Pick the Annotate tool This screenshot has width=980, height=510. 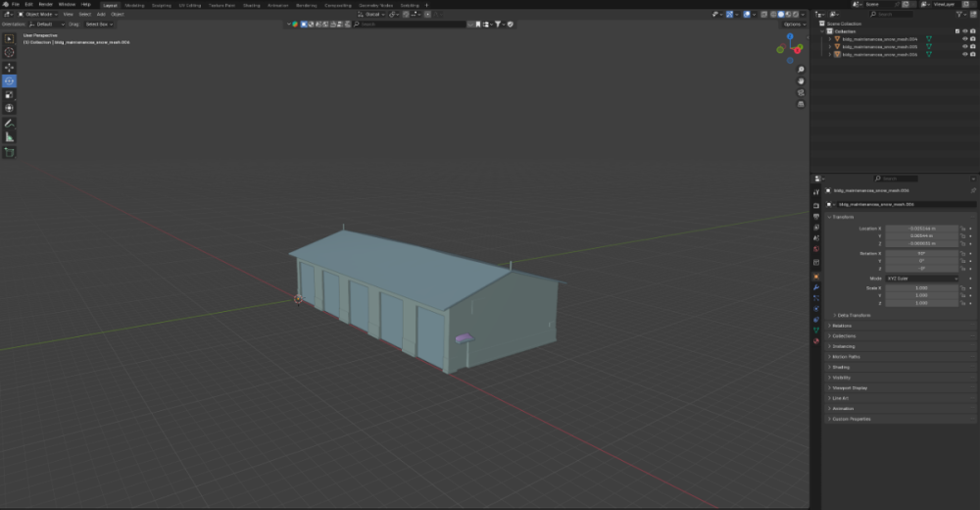(x=10, y=124)
